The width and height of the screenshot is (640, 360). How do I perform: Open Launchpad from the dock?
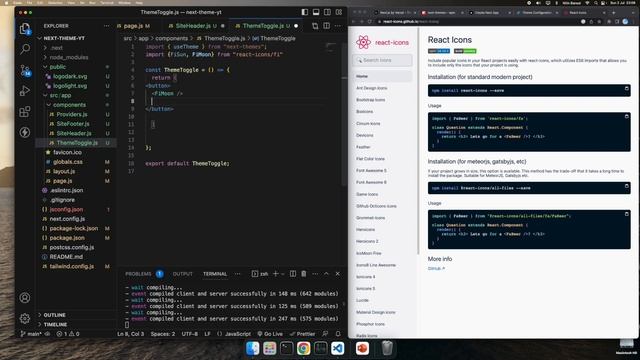pyautogui.click(x=269, y=349)
